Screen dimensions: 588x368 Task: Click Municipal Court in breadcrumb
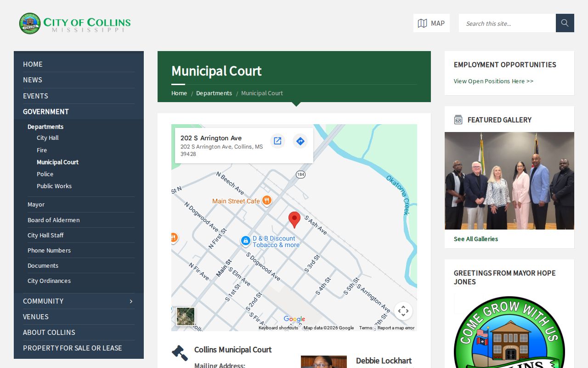[262, 93]
